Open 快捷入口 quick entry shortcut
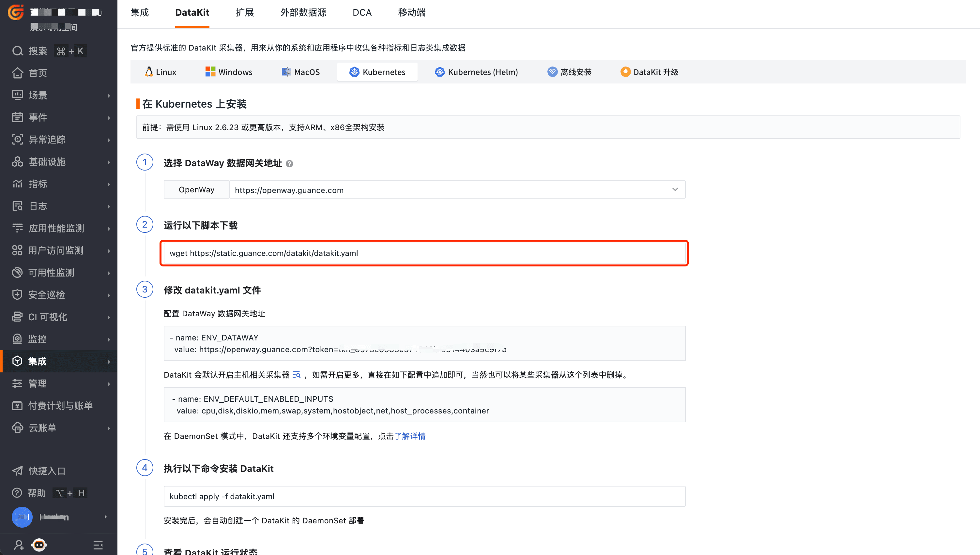The image size is (980, 555). 47,471
